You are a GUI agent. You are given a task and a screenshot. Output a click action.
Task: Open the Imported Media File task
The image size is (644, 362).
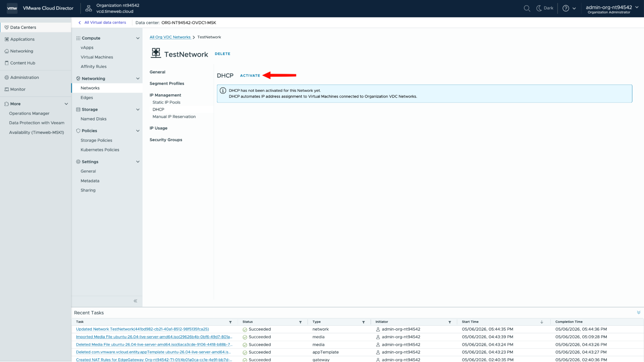pos(154,337)
